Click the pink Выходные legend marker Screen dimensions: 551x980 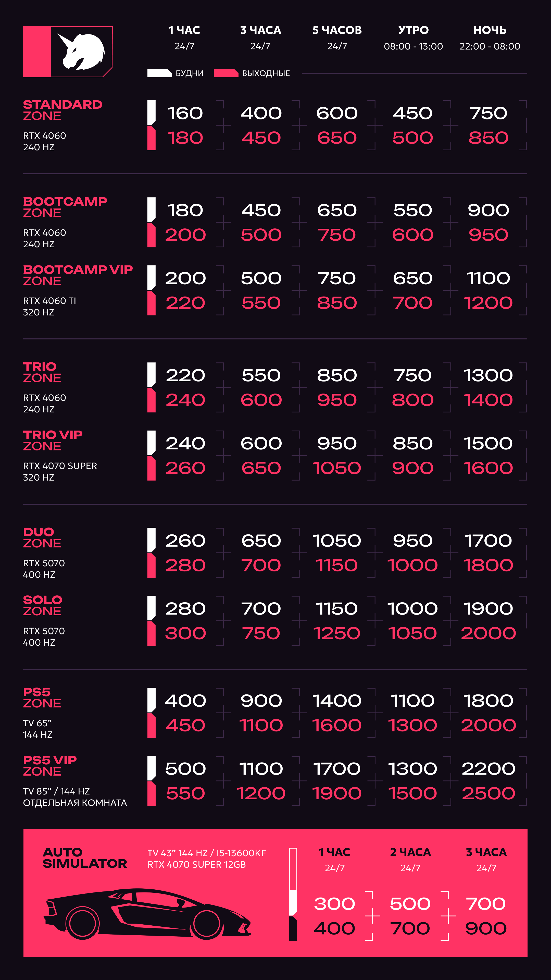click(x=226, y=73)
